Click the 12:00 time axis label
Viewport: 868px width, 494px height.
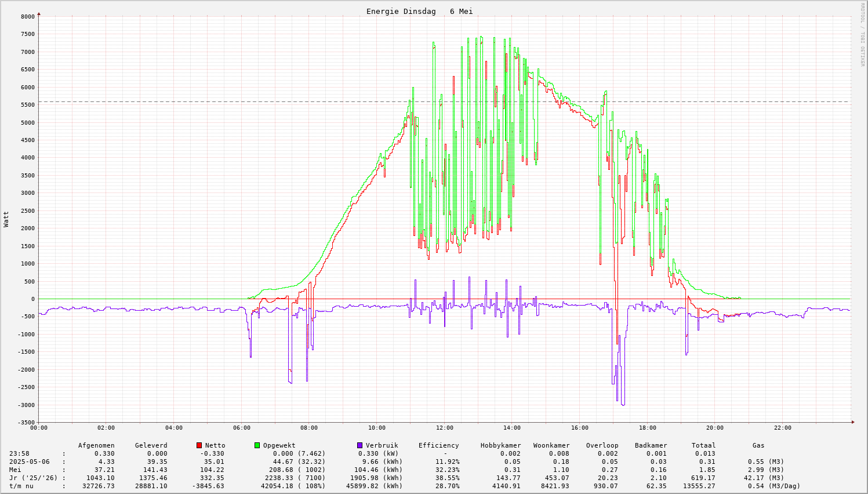pos(444,428)
